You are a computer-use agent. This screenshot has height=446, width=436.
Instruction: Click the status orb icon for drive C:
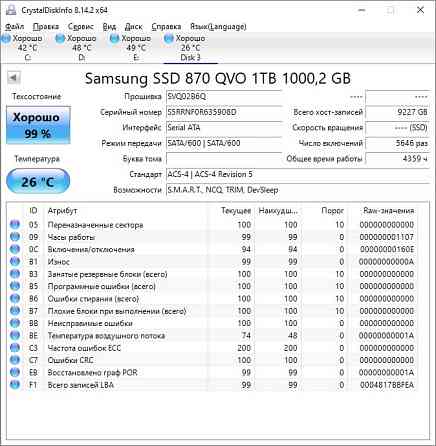point(6,39)
